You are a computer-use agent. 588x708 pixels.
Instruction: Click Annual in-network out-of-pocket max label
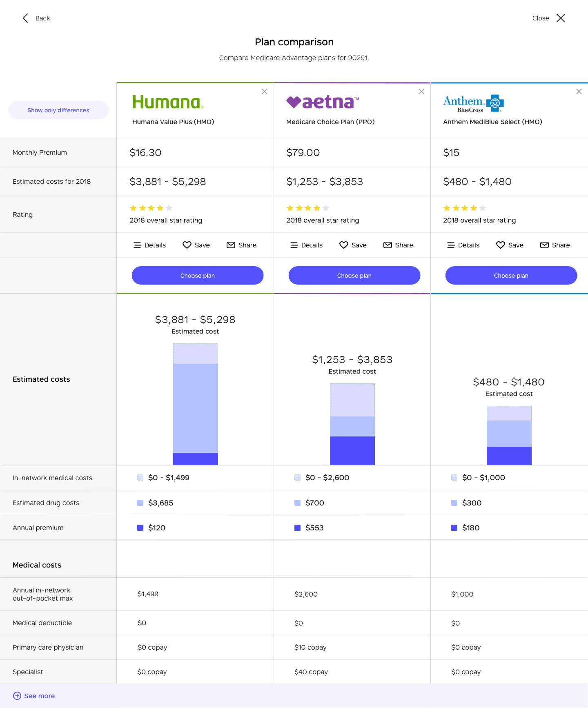pyautogui.click(x=42, y=594)
